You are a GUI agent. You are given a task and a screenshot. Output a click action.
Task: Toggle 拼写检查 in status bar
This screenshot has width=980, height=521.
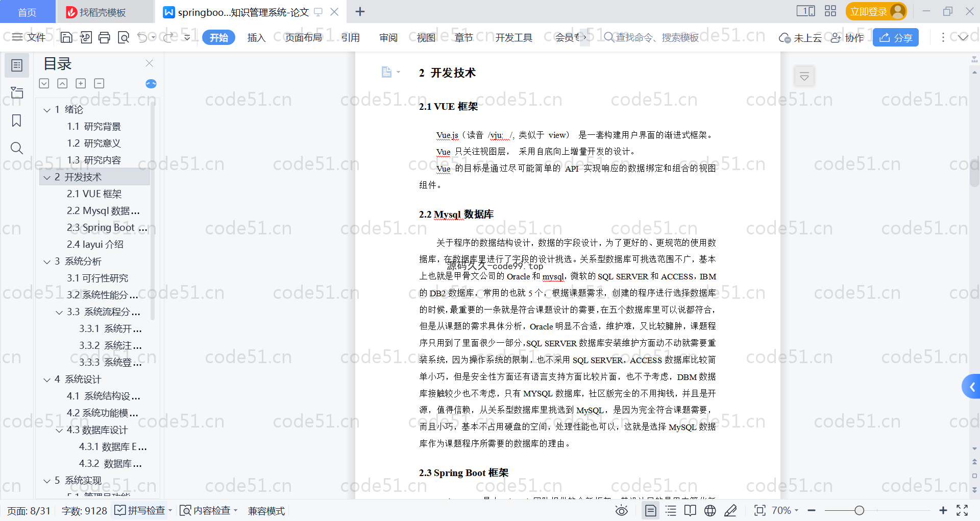tap(140, 510)
